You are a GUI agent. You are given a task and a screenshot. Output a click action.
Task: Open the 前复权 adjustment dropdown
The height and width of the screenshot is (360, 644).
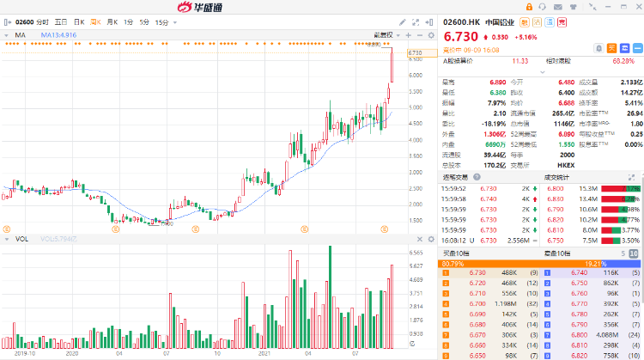386,35
